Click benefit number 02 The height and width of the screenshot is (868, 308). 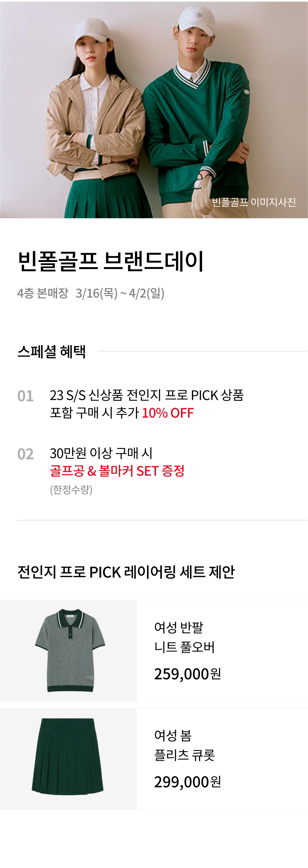pyautogui.click(x=26, y=454)
